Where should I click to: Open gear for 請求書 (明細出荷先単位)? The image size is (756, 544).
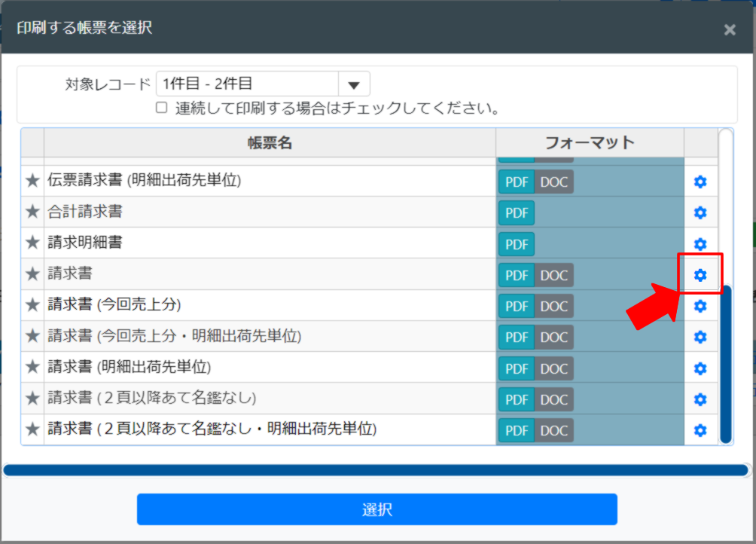[700, 368]
